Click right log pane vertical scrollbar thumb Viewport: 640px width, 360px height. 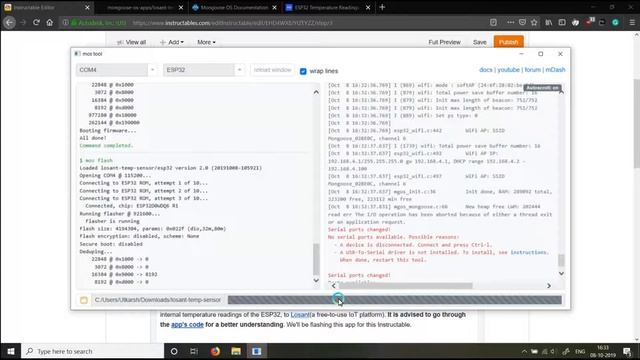tap(561, 260)
